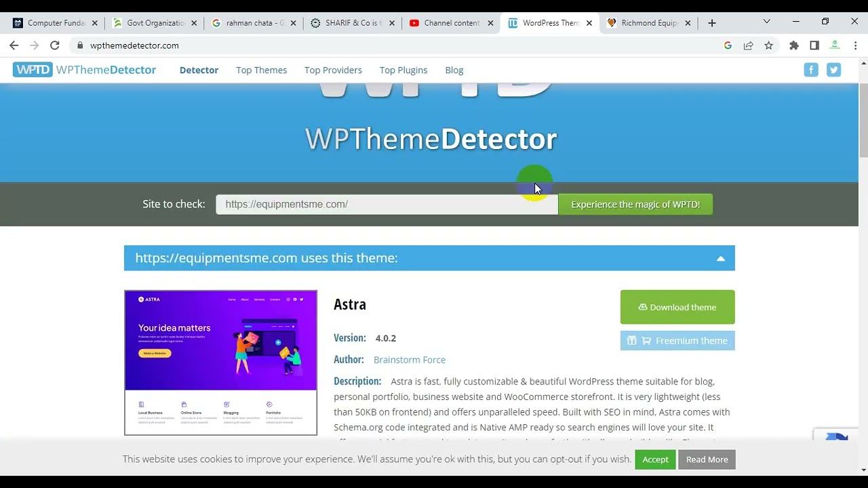Click the 'uses this theme' heading bar
Image resolution: width=868 pixels, height=488 pixels.
click(429, 258)
